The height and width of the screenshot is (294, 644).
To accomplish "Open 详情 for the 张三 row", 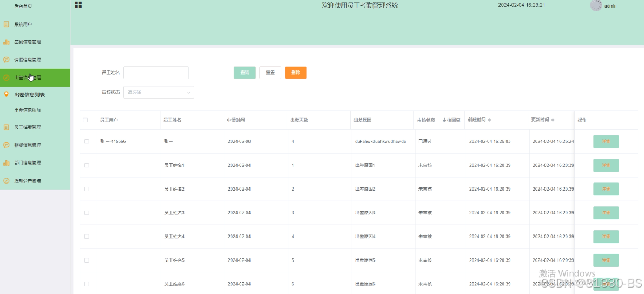I will pyautogui.click(x=606, y=141).
